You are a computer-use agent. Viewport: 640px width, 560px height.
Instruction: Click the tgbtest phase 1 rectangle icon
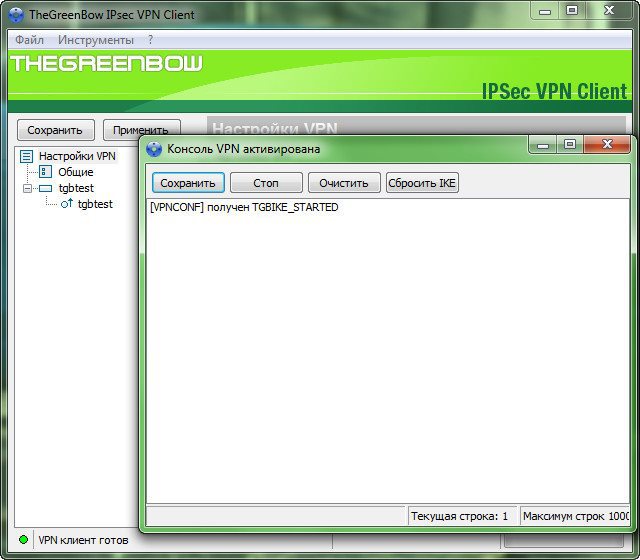pos(45,188)
